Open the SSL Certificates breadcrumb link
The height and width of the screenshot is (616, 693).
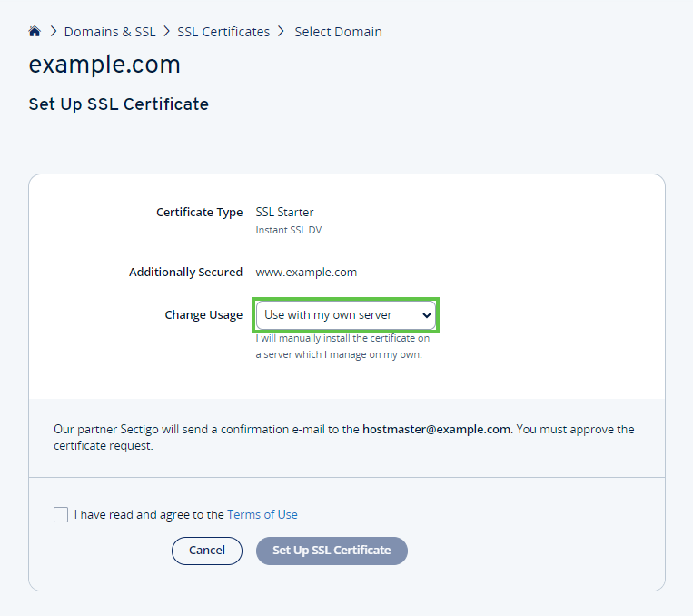coord(223,32)
